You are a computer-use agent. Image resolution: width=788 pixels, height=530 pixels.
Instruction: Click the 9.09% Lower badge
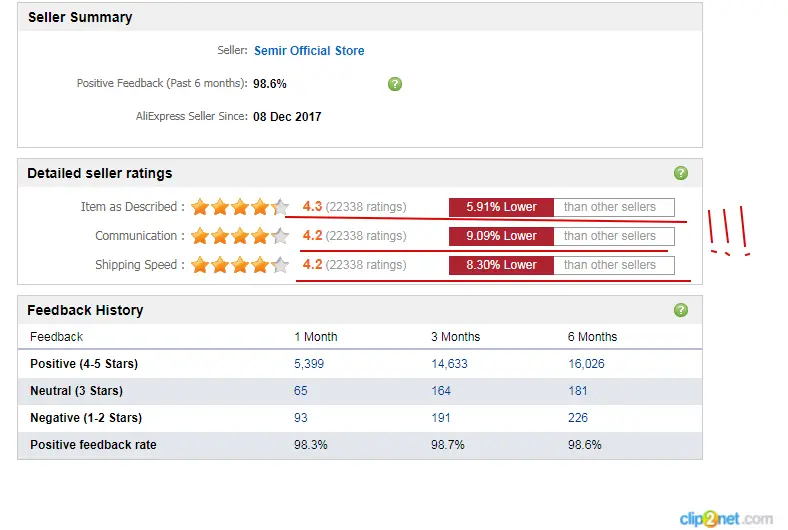click(501, 236)
